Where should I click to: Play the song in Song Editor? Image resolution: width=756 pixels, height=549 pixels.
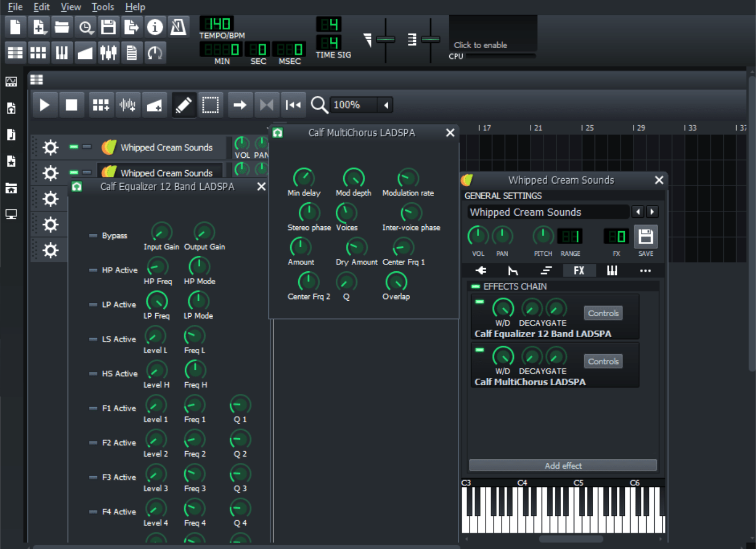[45, 105]
